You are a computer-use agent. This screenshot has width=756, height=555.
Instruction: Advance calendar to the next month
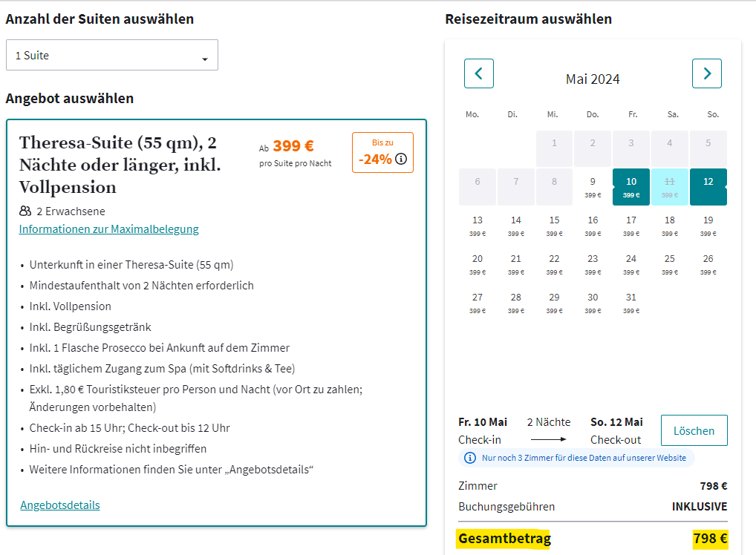(707, 73)
